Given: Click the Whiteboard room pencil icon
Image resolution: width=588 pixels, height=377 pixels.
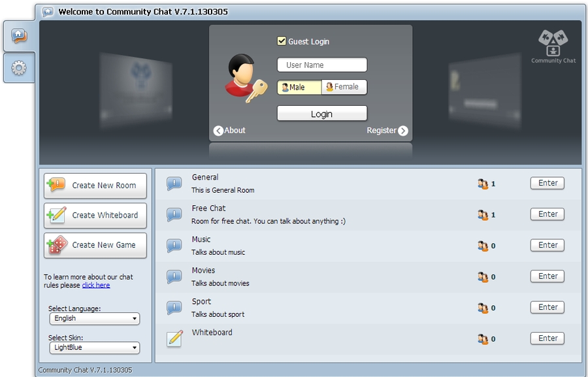Looking at the screenshot, I should point(174,338).
